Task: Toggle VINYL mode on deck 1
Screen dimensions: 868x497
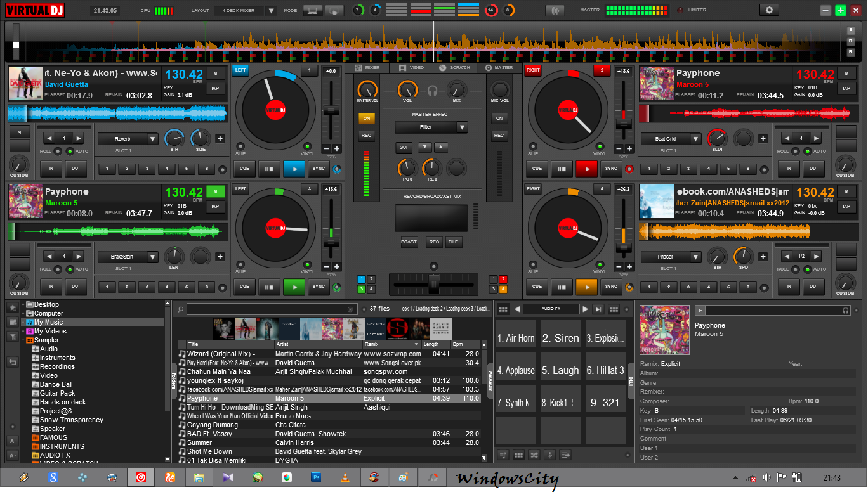Action: [x=307, y=145]
